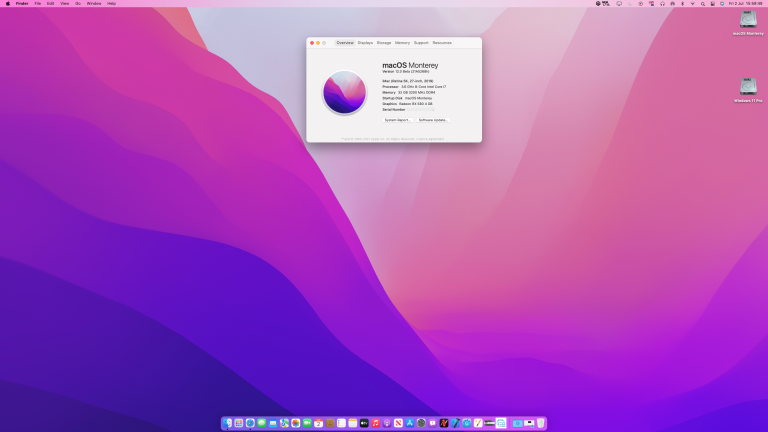Switch to the Resources tab

pos(442,43)
